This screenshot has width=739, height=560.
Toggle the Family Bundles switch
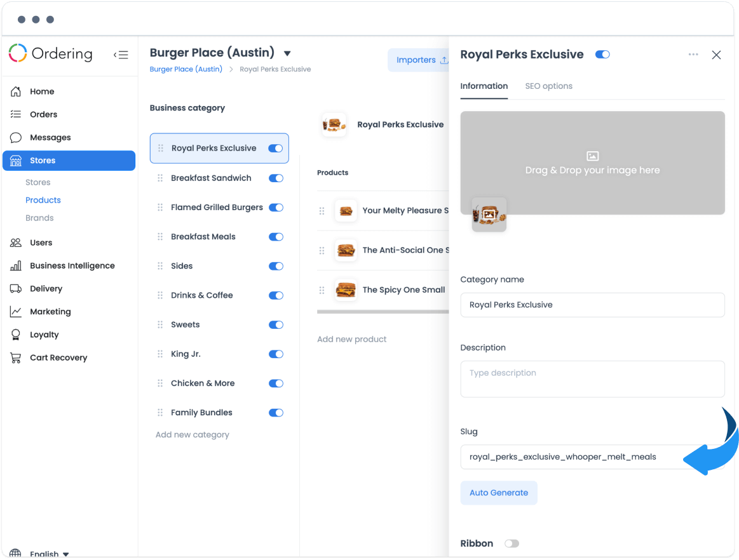coord(276,413)
